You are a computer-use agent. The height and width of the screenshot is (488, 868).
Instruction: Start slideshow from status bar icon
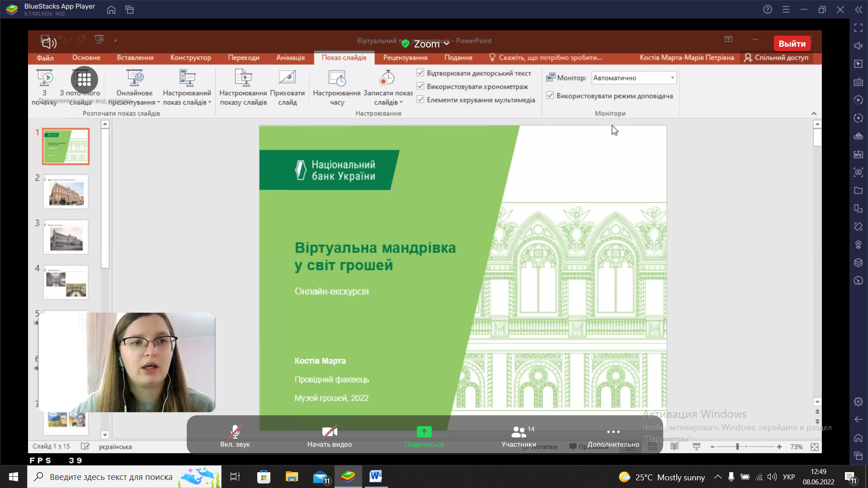[697, 447]
